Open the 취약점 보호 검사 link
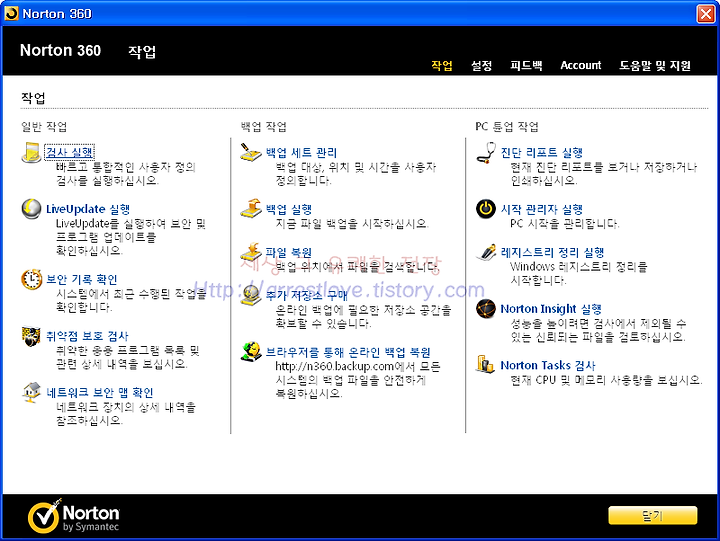The width and height of the screenshot is (720, 541). [87, 336]
